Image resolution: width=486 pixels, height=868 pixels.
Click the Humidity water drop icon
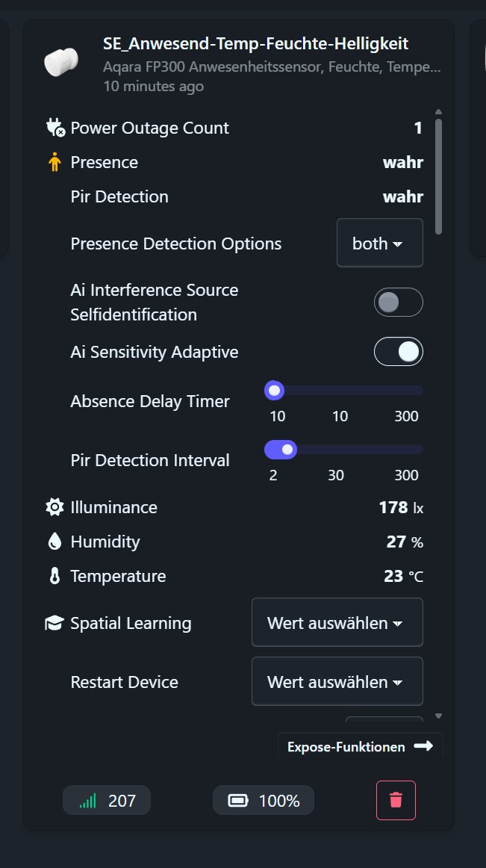tap(54, 542)
